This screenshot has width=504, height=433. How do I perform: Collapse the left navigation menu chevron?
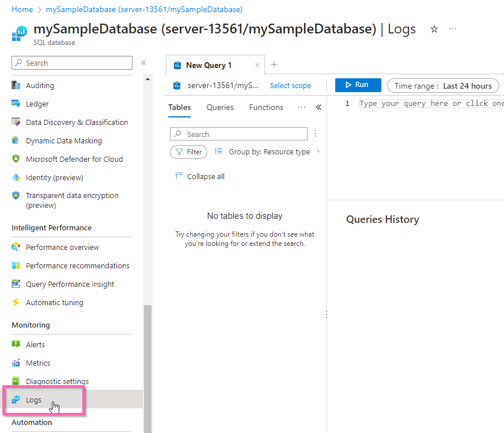[143, 63]
